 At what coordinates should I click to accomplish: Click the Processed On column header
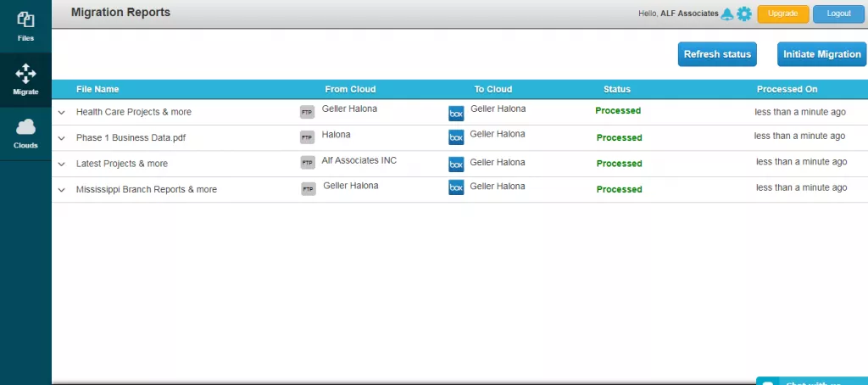[787, 89]
